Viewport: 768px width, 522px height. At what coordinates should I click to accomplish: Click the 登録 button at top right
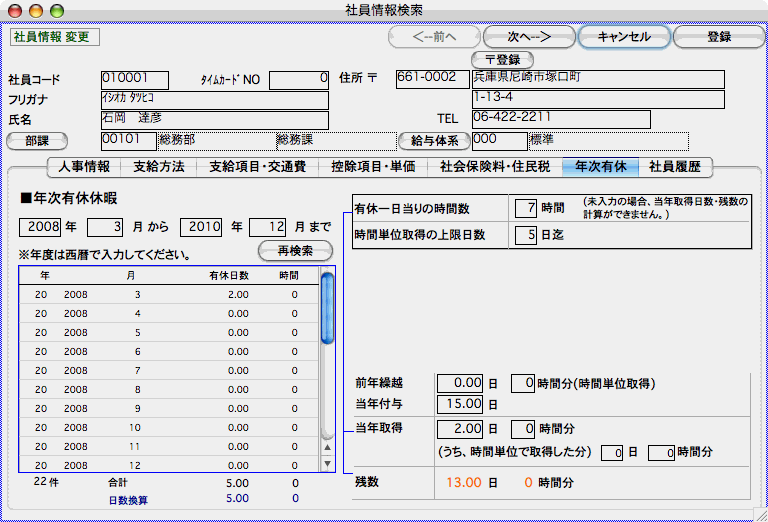coord(719,37)
